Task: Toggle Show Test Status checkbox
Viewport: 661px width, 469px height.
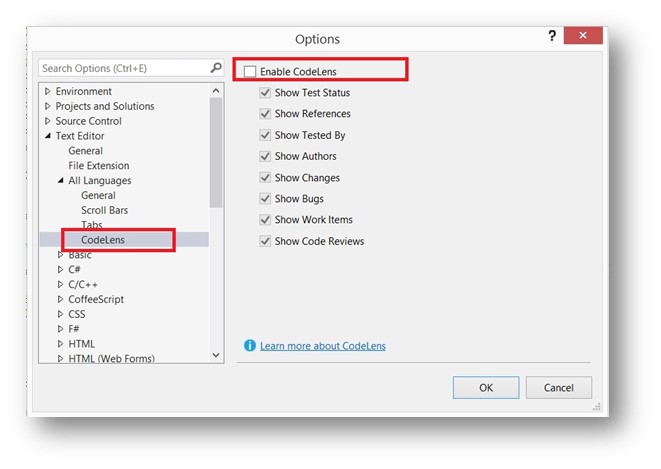Action: pos(265,93)
